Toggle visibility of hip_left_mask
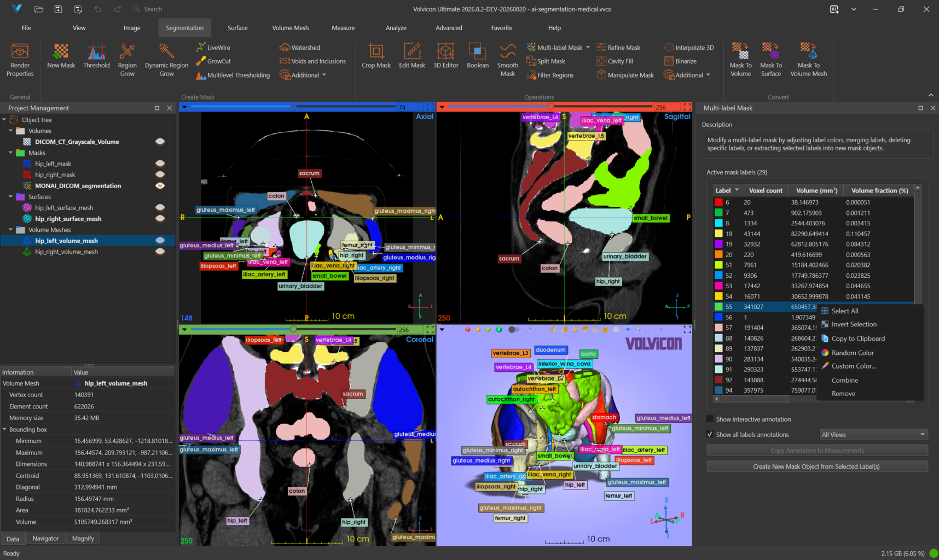Viewport: 939px width, 560px height. click(160, 164)
